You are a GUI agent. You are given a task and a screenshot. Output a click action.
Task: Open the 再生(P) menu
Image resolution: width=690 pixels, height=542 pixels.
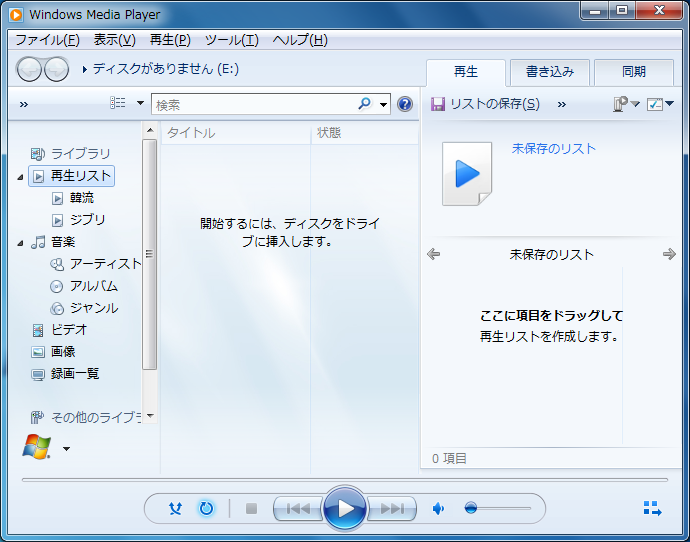coord(170,40)
